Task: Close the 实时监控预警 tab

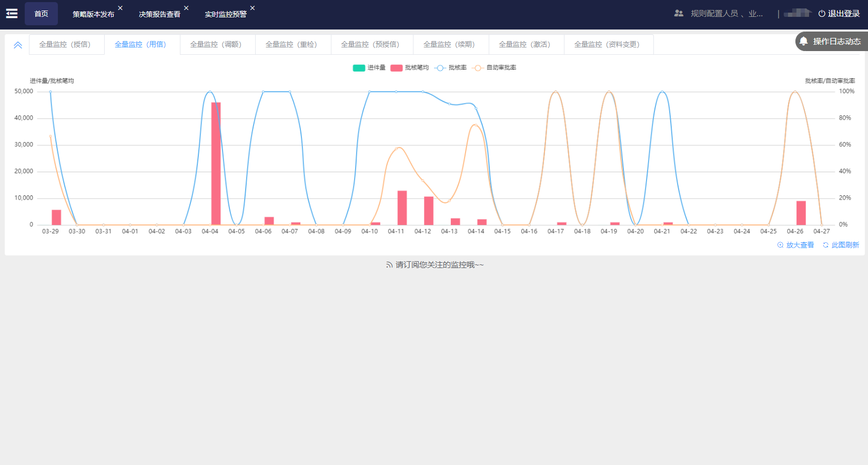Action: tap(253, 8)
